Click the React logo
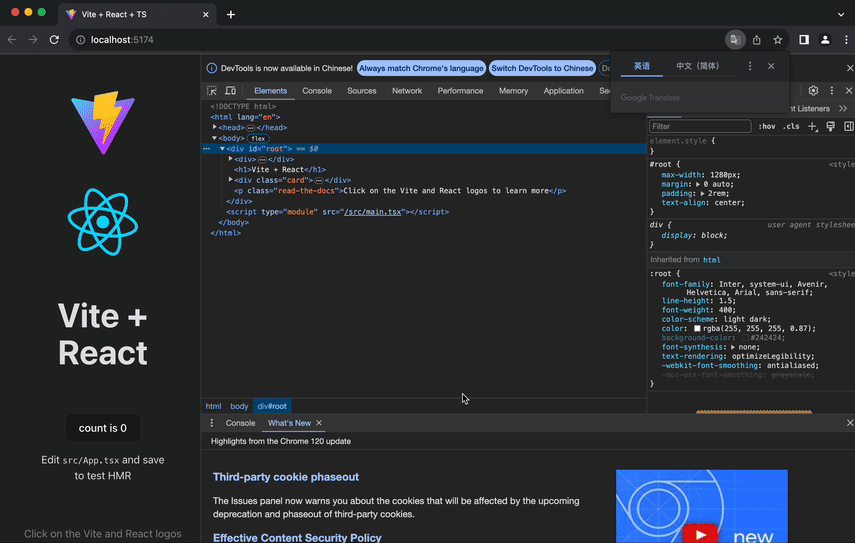This screenshot has width=855, height=543. point(103,222)
